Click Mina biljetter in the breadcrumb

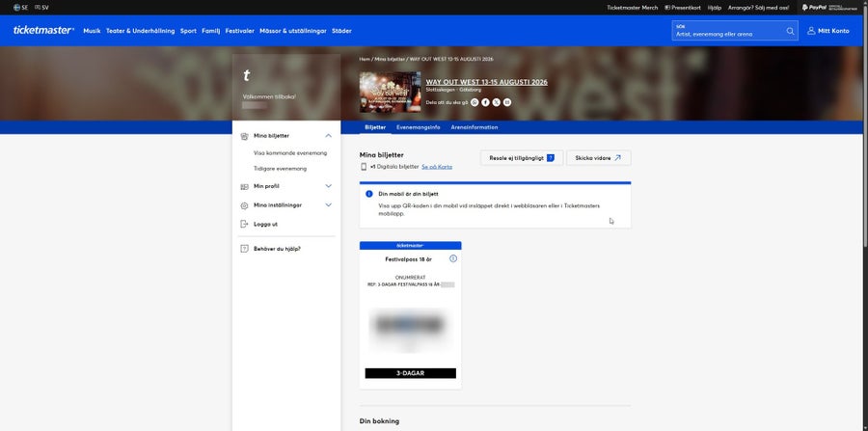[390, 59]
